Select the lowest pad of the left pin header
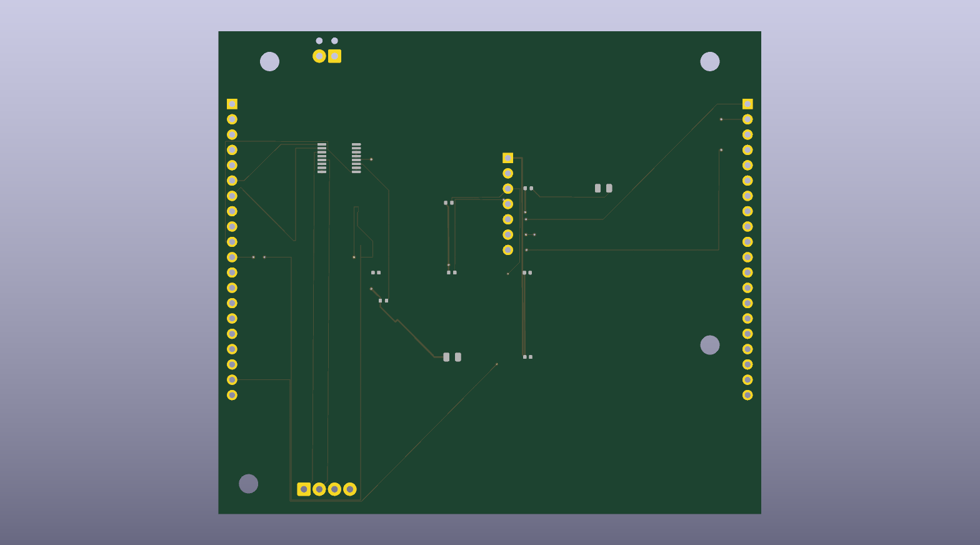The height and width of the screenshot is (545, 980). coord(232,395)
